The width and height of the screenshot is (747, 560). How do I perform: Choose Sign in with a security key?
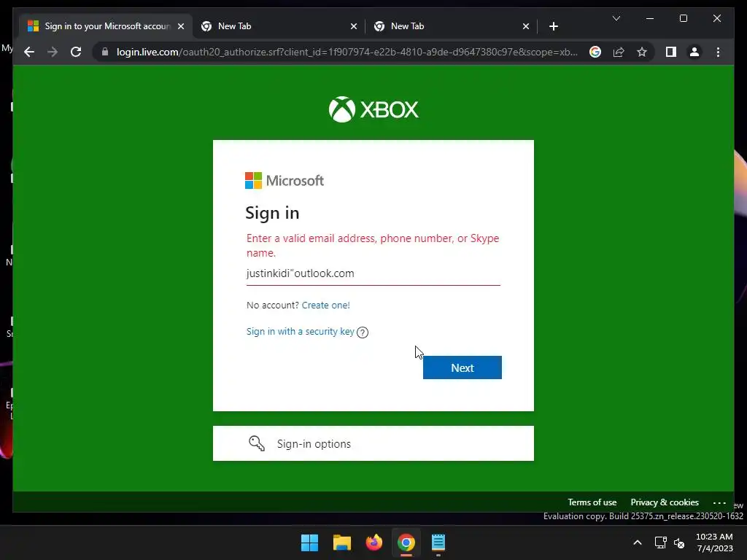point(300,332)
